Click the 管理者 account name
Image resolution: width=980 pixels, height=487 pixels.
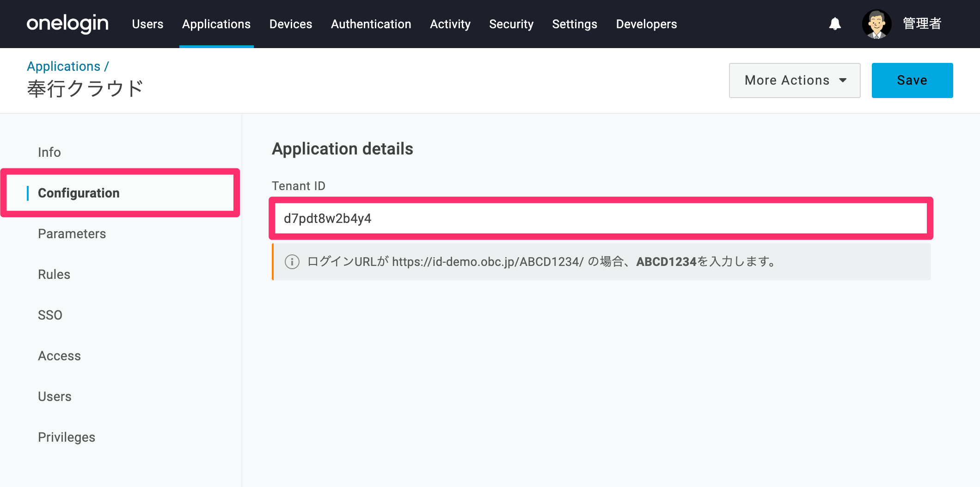[x=922, y=24]
